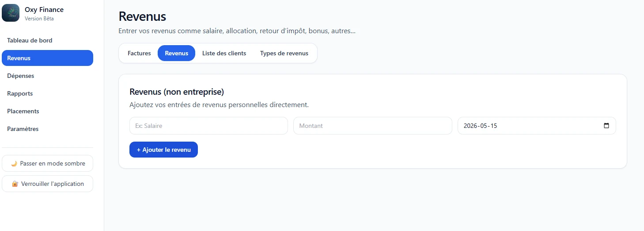Click the Ajouter le revenu button

pos(163,150)
